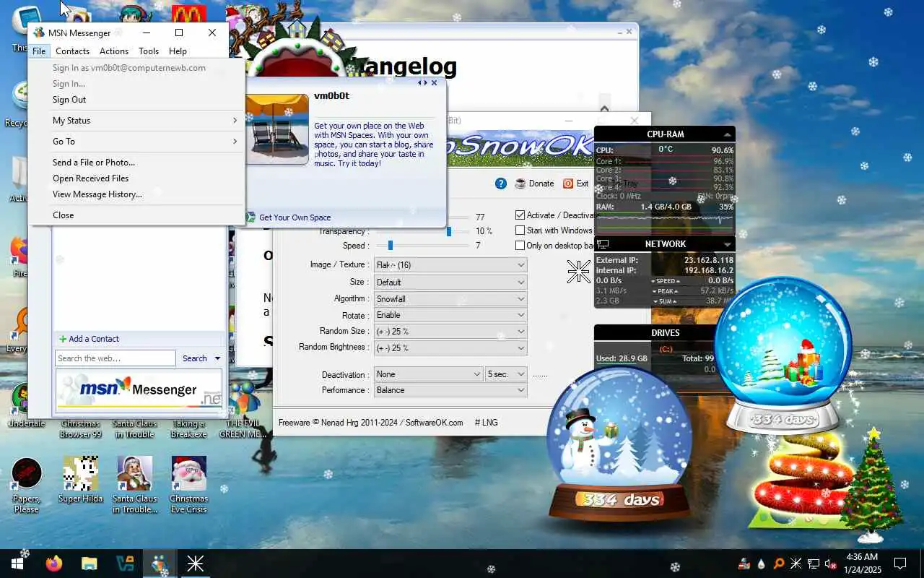This screenshot has width=924, height=578.
Task: Open the Contacts menu
Action: click(72, 51)
